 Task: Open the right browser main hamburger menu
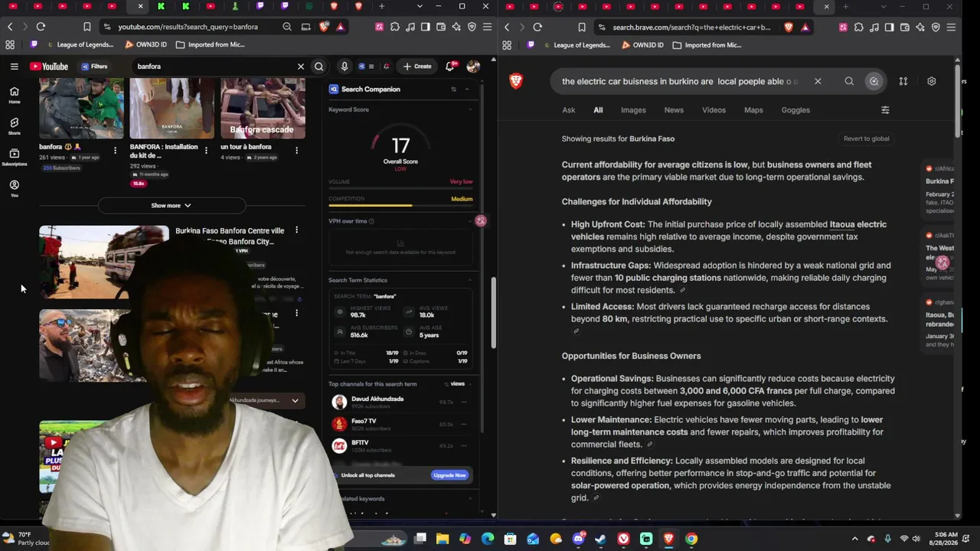[951, 28]
